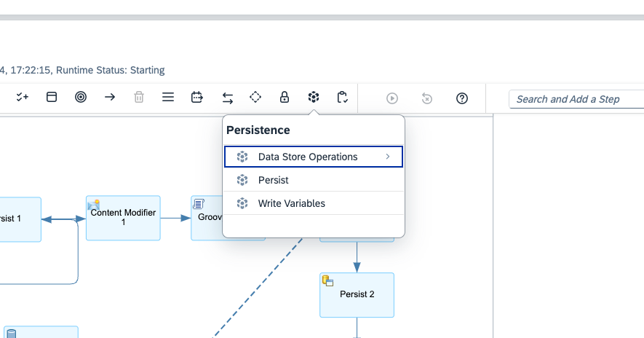Click the Message Transformers swap-arrows icon
Viewport: 644px width, 338px height.
pos(227,98)
